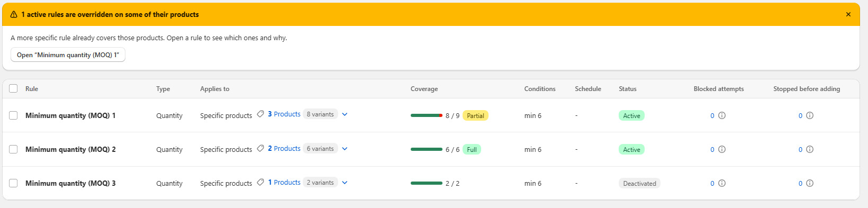The height and width of the screenshot is (208, 868).
Task: Click "min 6" condition in MOQ 1 row
Action: click(x=533, y=115)
